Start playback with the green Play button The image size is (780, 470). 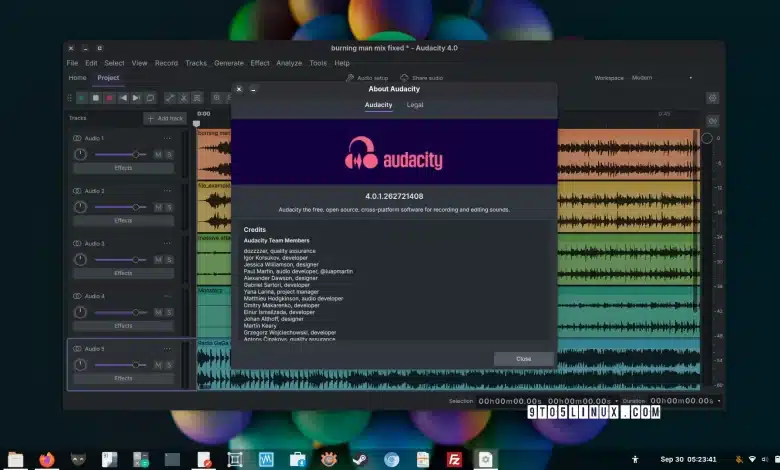pos(82,98)
